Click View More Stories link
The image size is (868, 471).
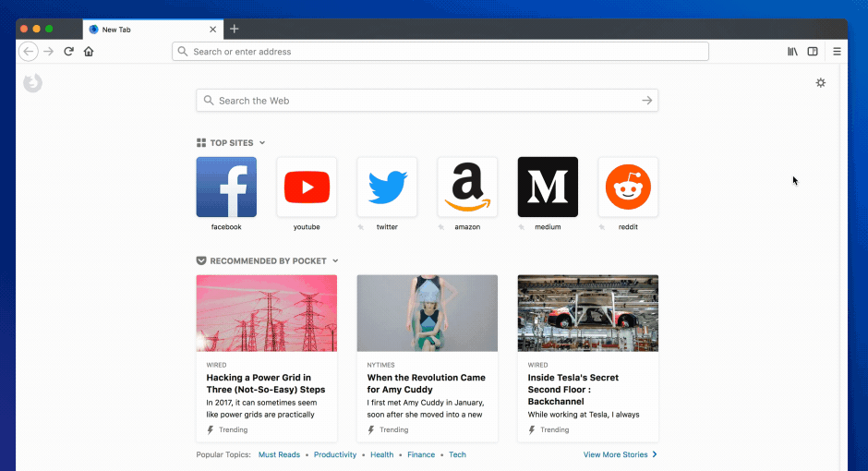[620, 454]
